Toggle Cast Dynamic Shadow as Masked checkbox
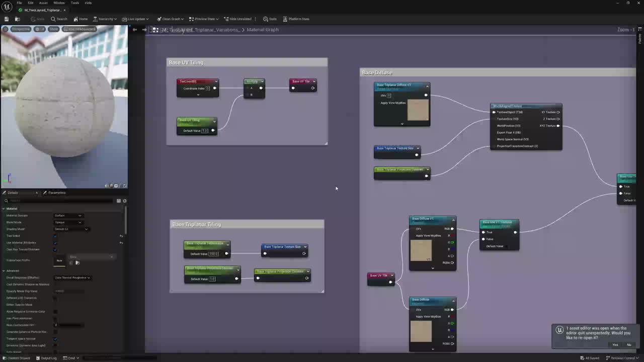Image resolution: width=644 pixels, height=362 pixels. pos(55,284)
